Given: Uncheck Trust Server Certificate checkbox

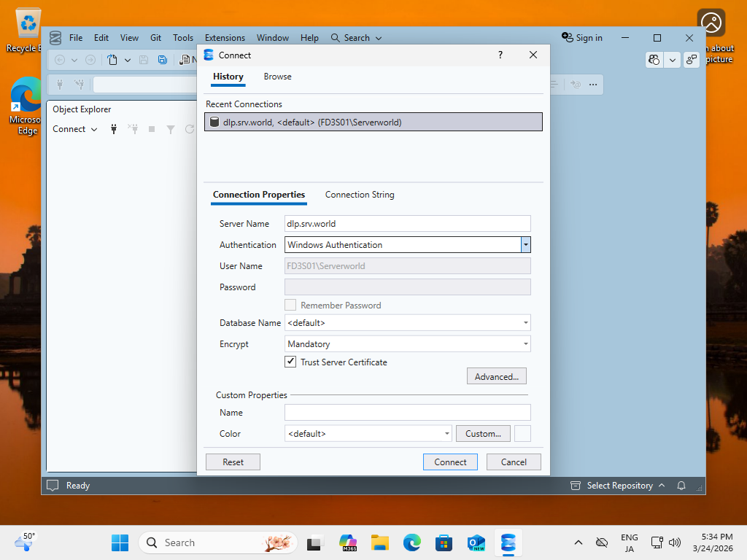Looking at the screenshot, I should [x=290, y=362].
